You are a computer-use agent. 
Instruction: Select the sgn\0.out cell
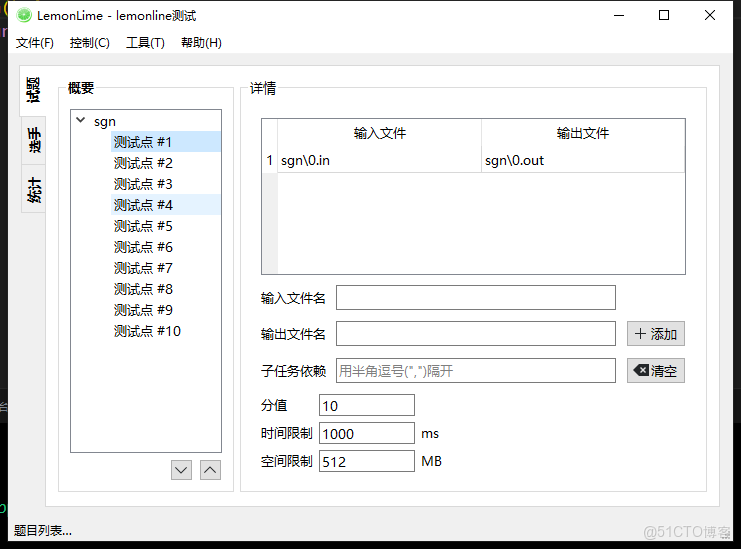click(x=583, y=161)
